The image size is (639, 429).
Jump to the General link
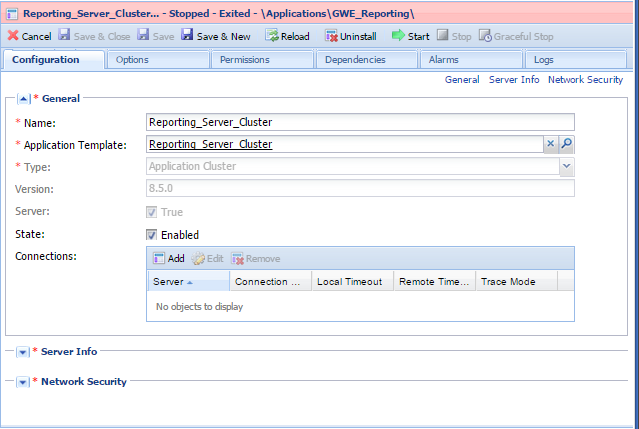point(462,80)
